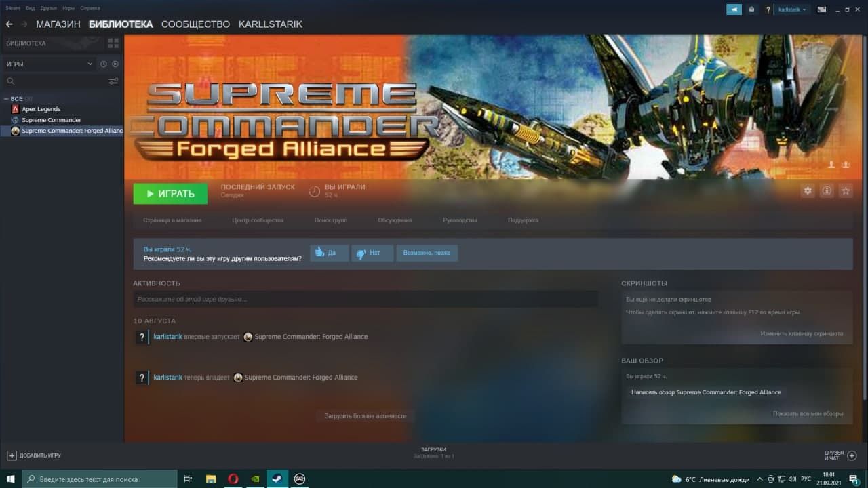
Task: Open Opera browser in taskbar
Action: tap(233, 479)
